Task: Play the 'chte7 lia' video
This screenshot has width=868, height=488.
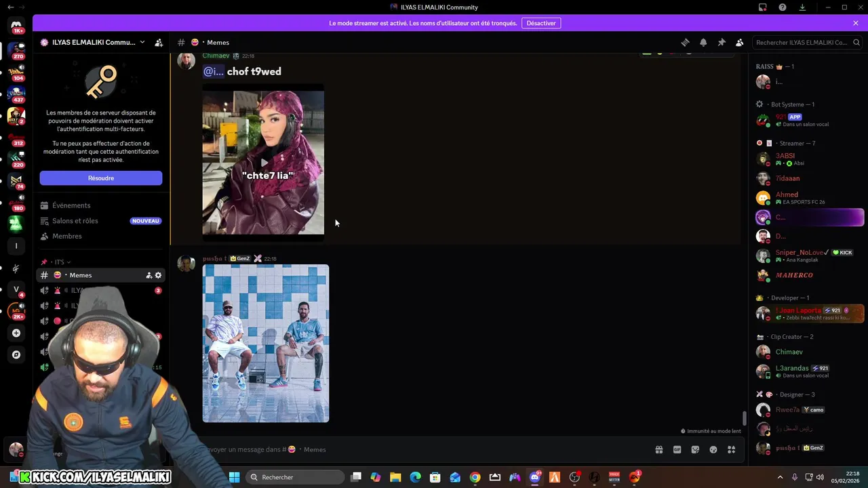Action: click(263, 163)
